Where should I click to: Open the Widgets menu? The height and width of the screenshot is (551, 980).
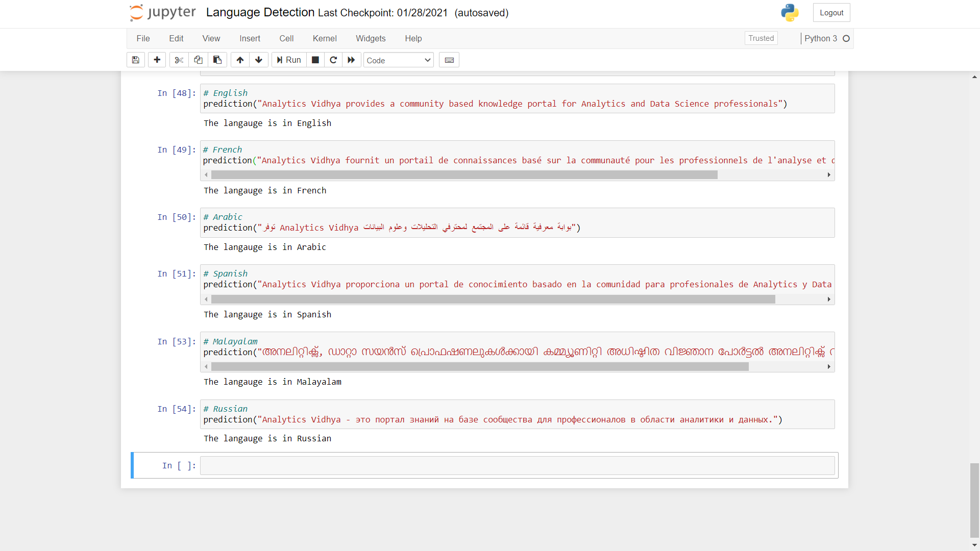pyautogui.click(x=371, y=39)
